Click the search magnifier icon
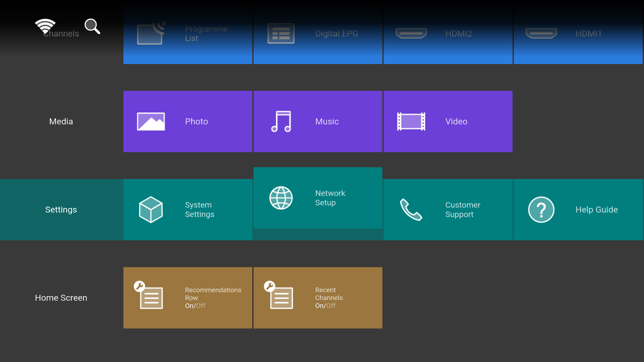The width and height of the screenshot is (644, 362). click(x=92, y=26)
